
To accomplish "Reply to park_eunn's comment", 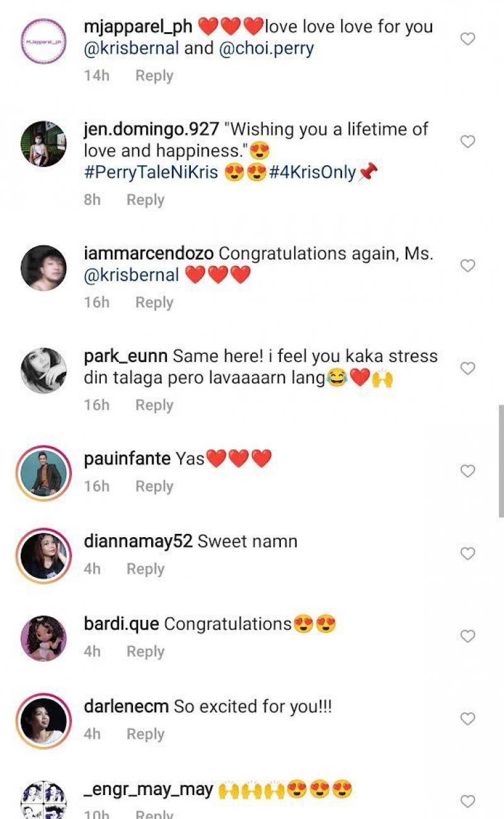I will [154, 405].
